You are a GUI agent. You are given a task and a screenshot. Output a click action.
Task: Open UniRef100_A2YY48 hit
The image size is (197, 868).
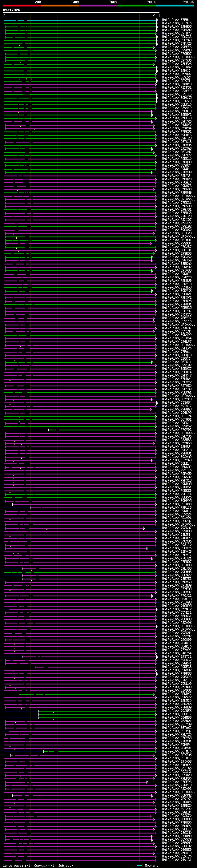177,460
